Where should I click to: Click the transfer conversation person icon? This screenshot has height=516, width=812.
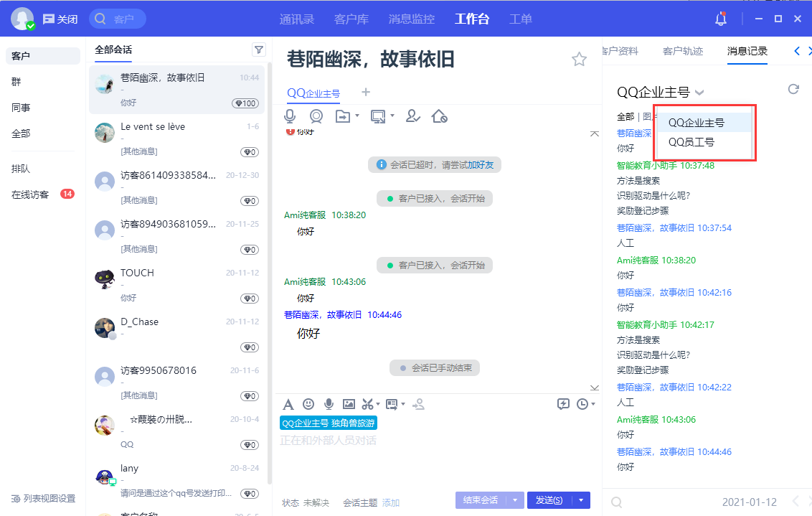(418, 404)
